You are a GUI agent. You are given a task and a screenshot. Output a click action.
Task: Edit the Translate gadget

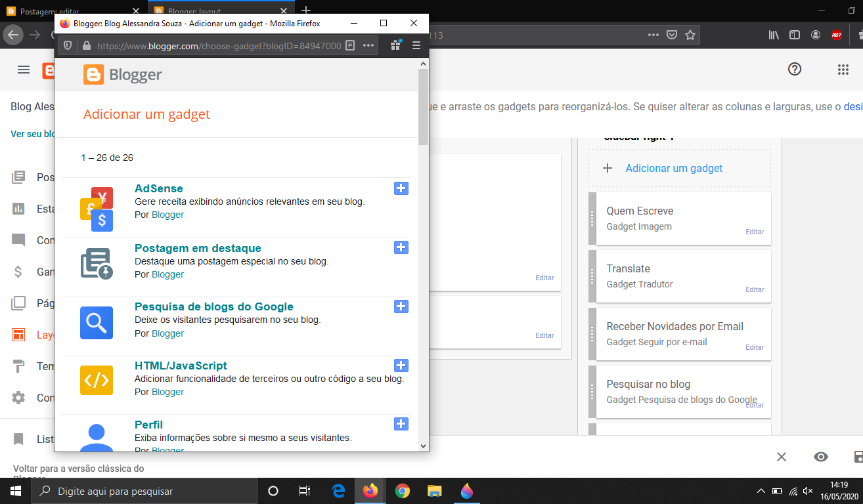tap(755, 289)
